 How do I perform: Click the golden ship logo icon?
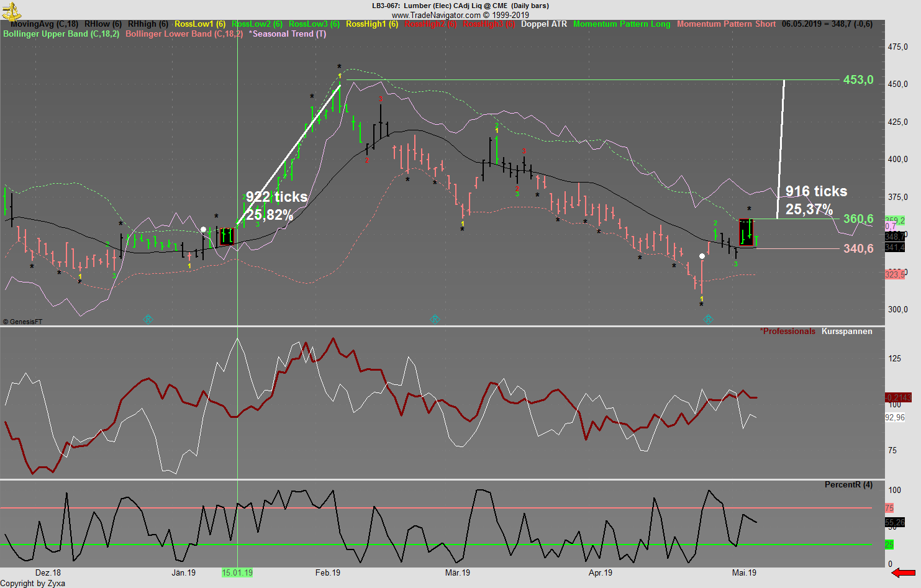12,11
